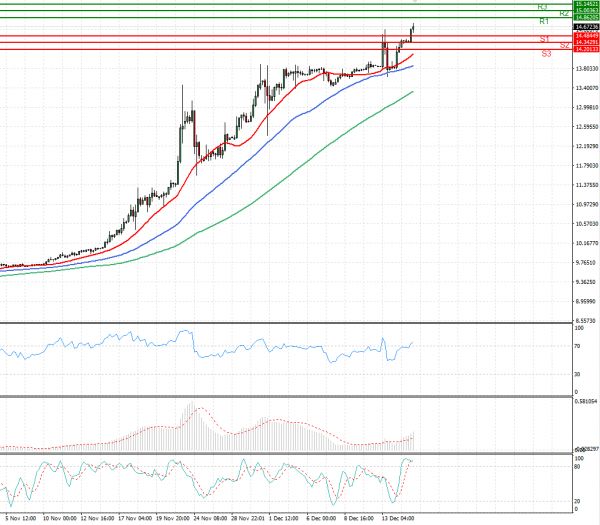The width and height of the screenshot is (600, 525).
Task: Click the S2 support label
Action: click(564, 45)
